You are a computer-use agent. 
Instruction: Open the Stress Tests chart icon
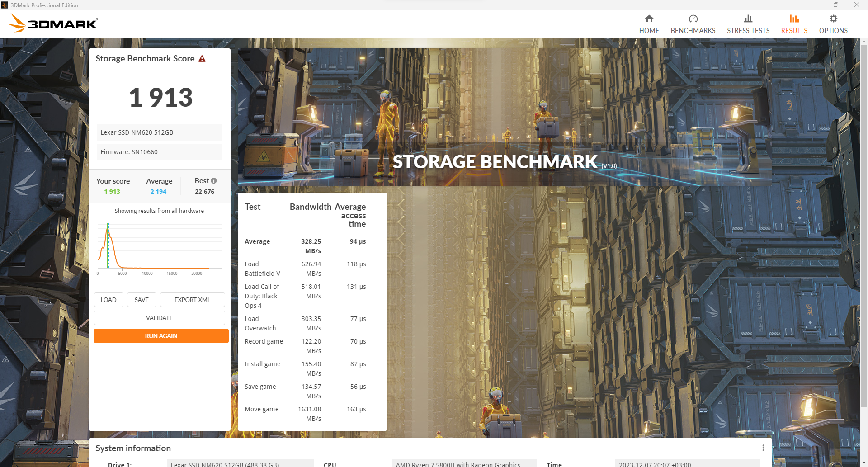click(x=748, y=19)
